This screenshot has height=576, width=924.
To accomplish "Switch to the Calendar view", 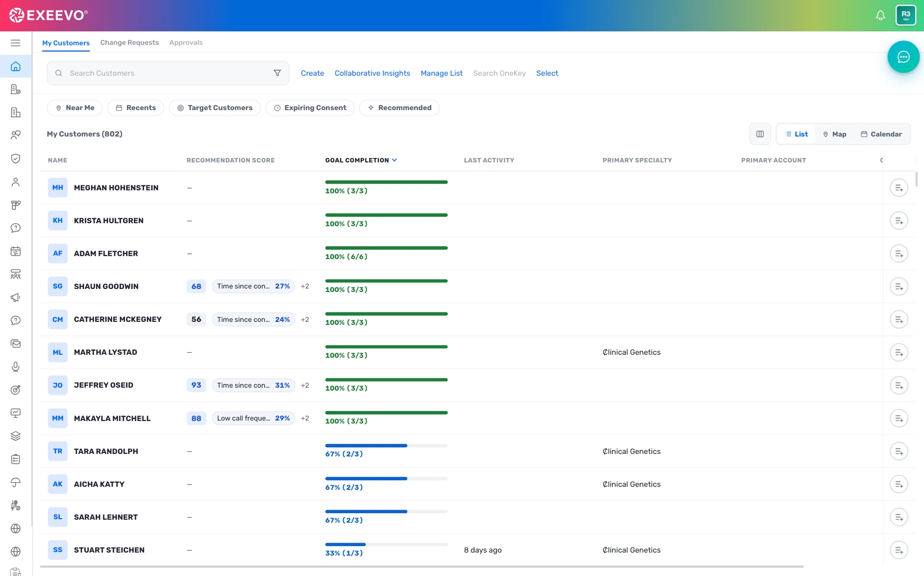I will (881, 134).
